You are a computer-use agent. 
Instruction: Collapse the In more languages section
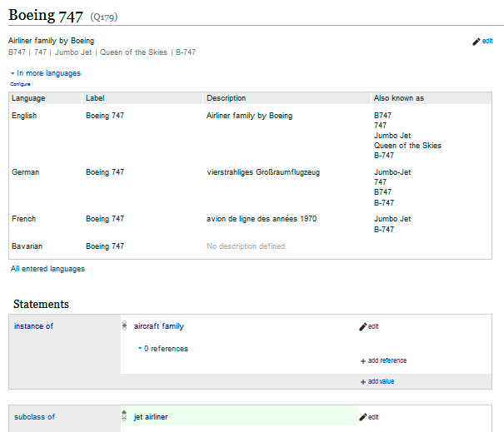pos(45,73)
